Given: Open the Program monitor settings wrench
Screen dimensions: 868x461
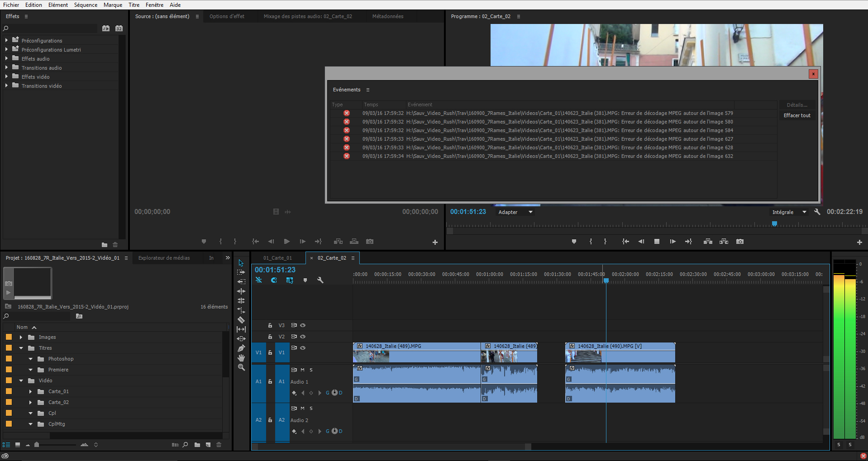Looking at the screenshot, I should pyautogui.click(x=817, y=212).
